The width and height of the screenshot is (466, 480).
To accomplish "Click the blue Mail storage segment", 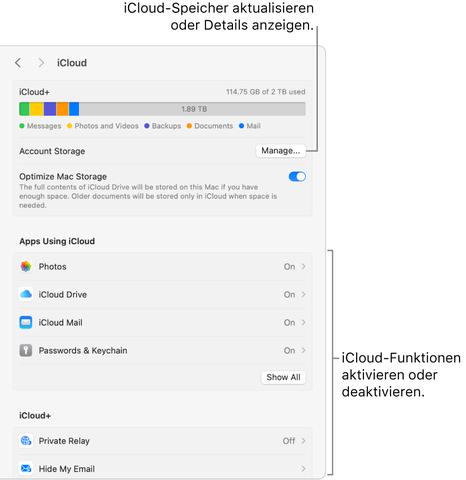I will tap(74, 109).
